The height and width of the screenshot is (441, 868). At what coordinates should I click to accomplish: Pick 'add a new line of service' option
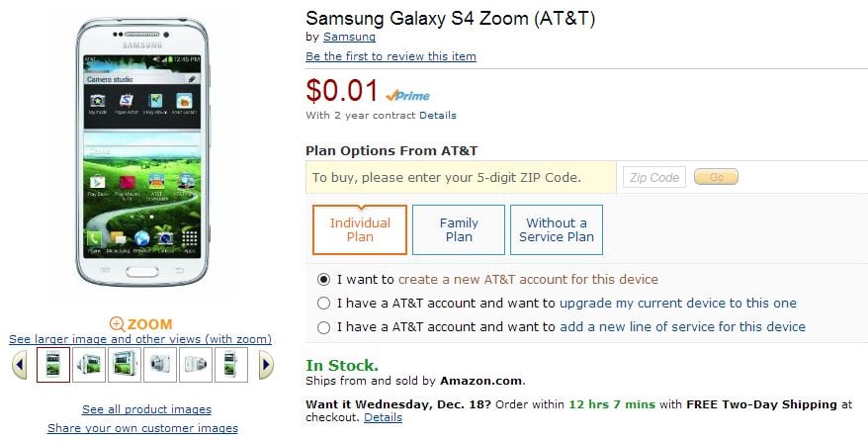point(324,327)
